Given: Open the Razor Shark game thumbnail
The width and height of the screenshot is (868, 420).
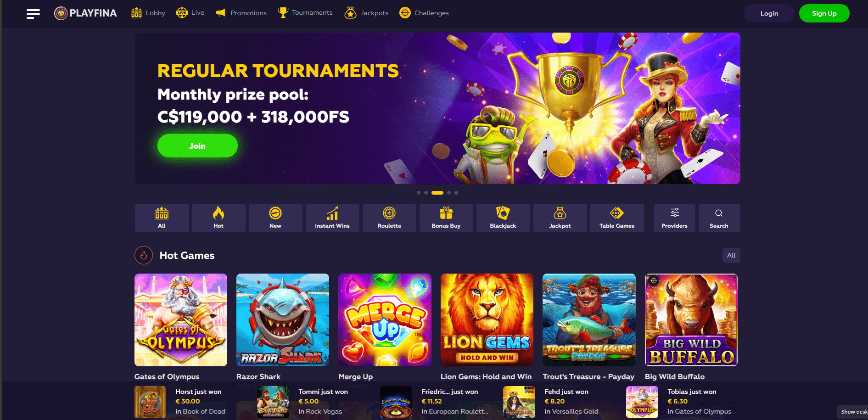Looking at the screenshot, I should click(283, 320).
